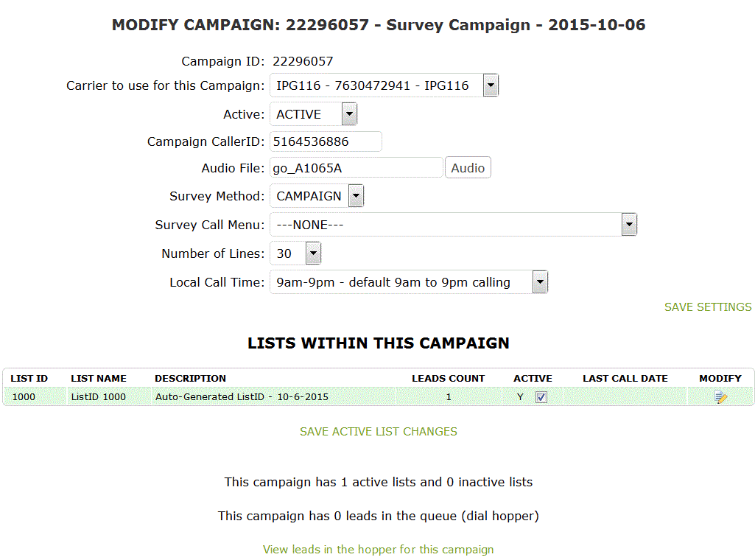Click SAVE ACTIVE LIST CHANGES link

tap(379, 432)
